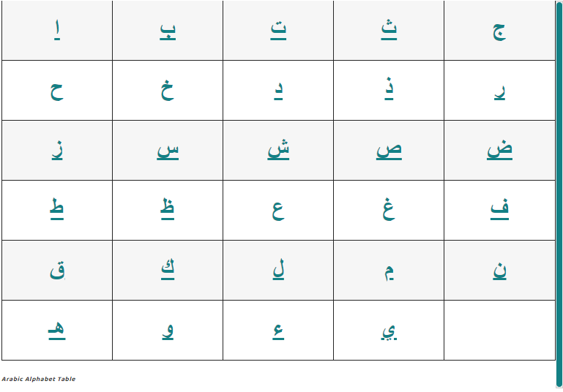This screenshot has width=563, height=392.
Task: Click the "Arabic Alphabet Table" caption text
Action: point(39,379)
